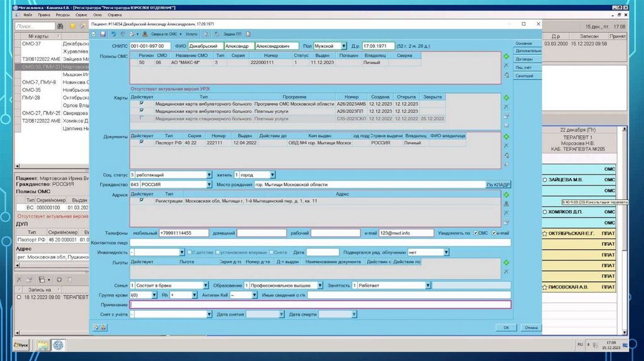Click the ОК button
The height and width of the screenshot is (361, 644).
tap(506, 327)
